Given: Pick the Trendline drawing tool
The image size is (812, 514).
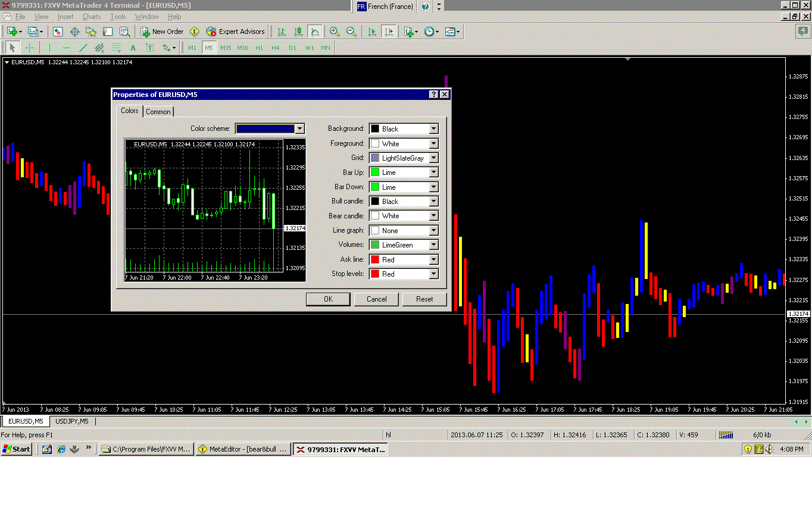Looking at the screenshot, I should coord(83,48).
